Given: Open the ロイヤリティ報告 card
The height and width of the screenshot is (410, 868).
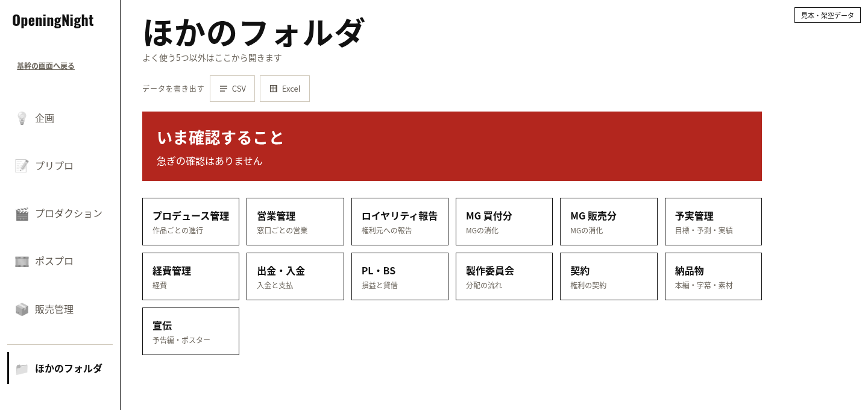Looking at the screenshot, I should tap(400, 221).
